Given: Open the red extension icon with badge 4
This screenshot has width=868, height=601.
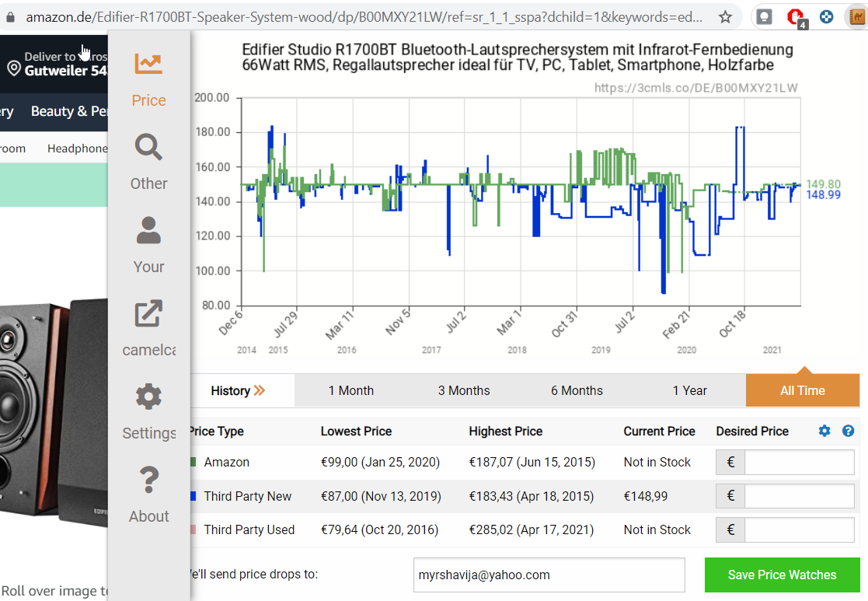Looking at the screenshot, I should (797, 19).
